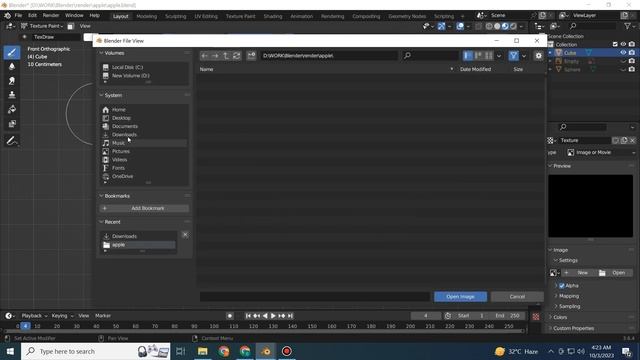The height and width of the screenshot is (360, 640).
Task: Click the Blender logo menu icon
Action: pyautogui.click(x=7, y=16)
